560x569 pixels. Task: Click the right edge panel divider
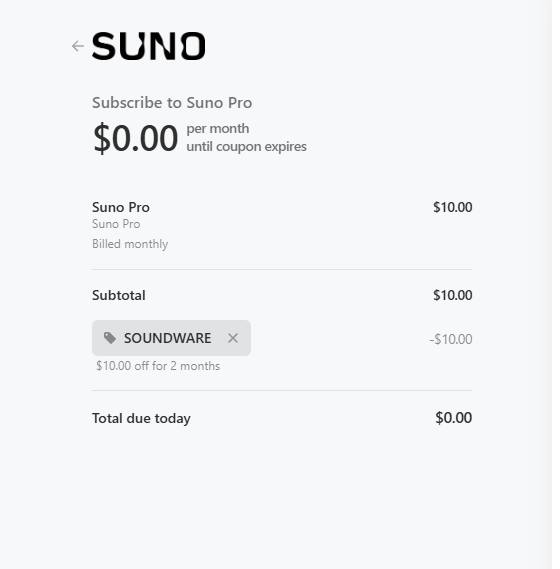552,284
